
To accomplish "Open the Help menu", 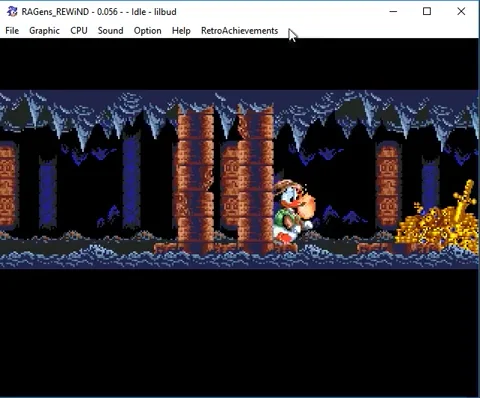I will (x=181, y=31).
